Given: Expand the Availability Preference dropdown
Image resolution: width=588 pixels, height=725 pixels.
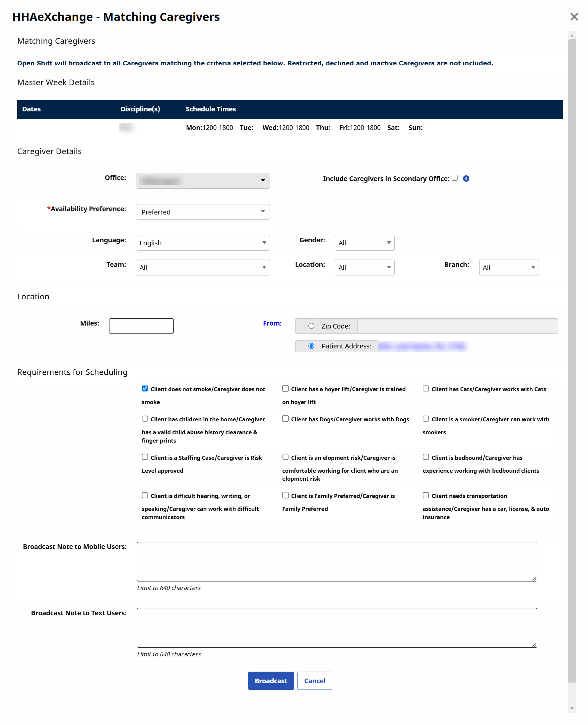Looking at the screenshot, I should point(203,211).
